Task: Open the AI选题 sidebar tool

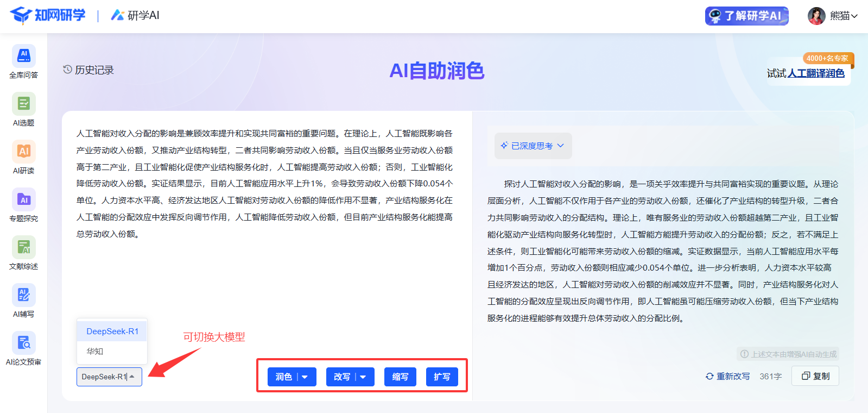Action: coord(23,104)
